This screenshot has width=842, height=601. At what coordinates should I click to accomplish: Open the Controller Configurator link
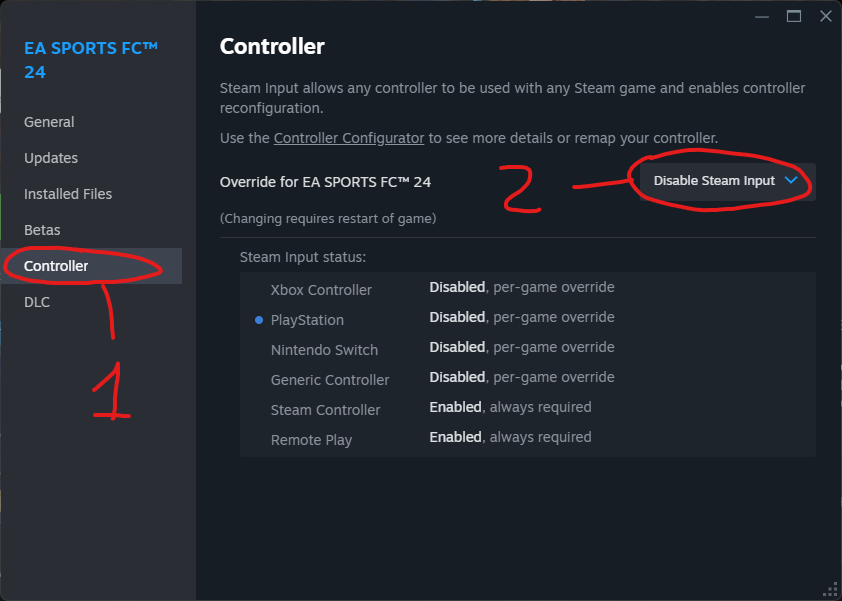click(349, 137)
